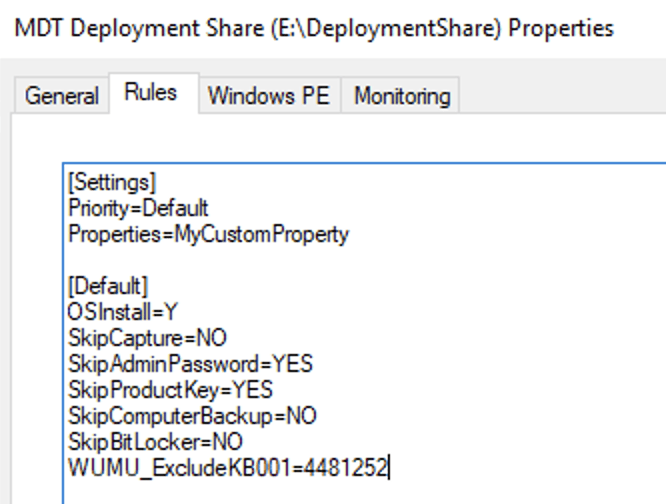Click the SkipCapture=NO rule line
This screenshot has width=666, height=504.
(x=147, y=338)
